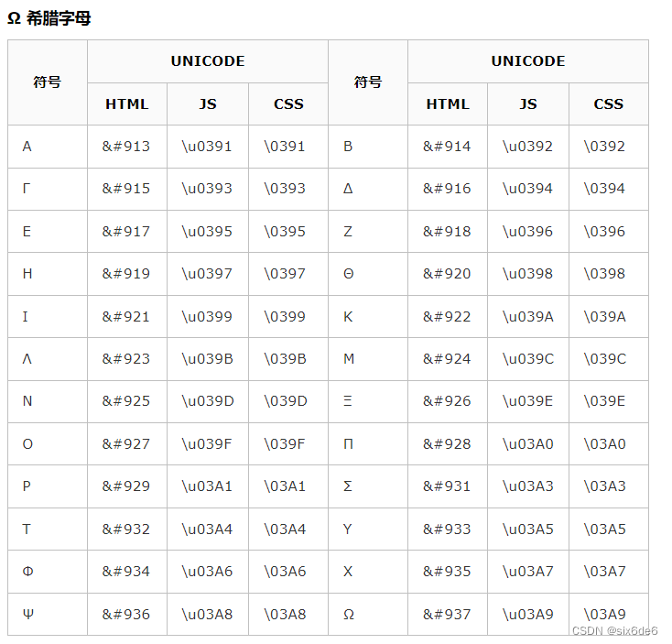Viewport: 672px width, 644px height.
Task: Select the HTML cell &#920
Action: (x=448, y=274)
